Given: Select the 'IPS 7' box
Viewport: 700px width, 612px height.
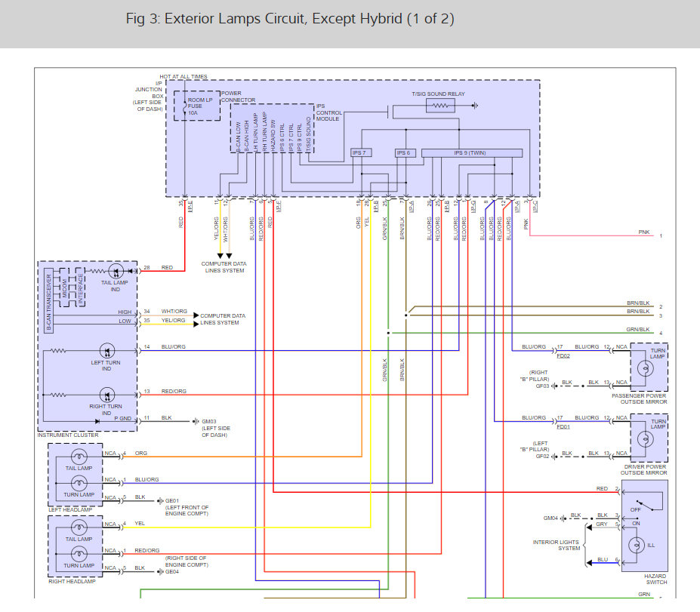Looking at the screenshot, I should tap(361, 153).
